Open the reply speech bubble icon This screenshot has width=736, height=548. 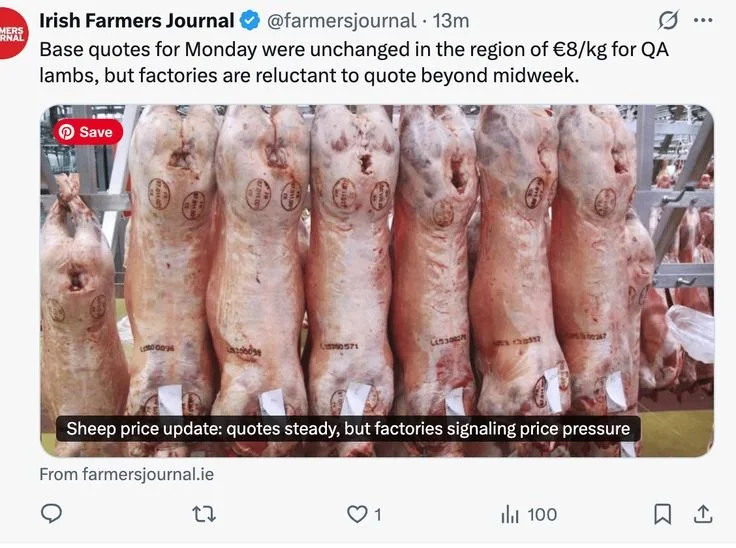(x=51, y=513)
